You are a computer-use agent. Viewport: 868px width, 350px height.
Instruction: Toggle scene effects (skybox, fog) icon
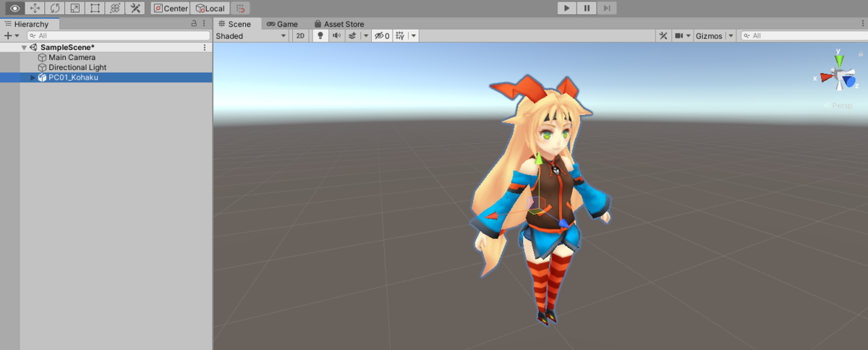click(352, 35)
